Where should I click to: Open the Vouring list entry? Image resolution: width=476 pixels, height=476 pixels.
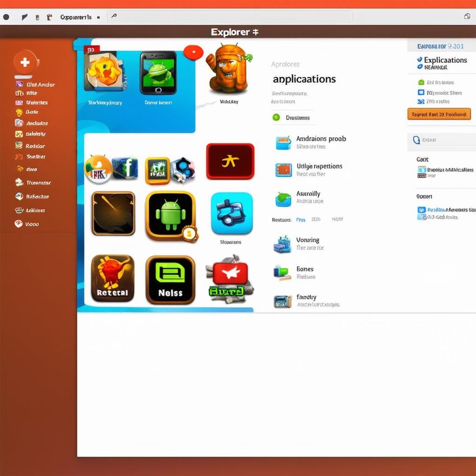(x=308, y=240)
